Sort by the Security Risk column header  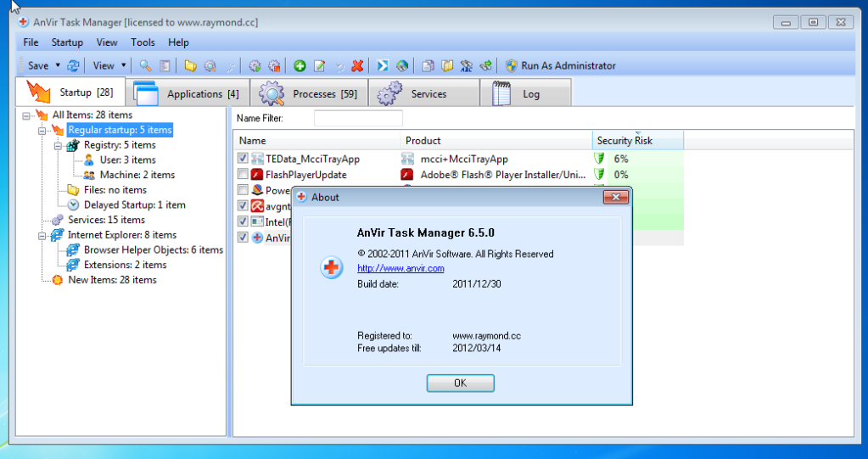click(638, 141)
